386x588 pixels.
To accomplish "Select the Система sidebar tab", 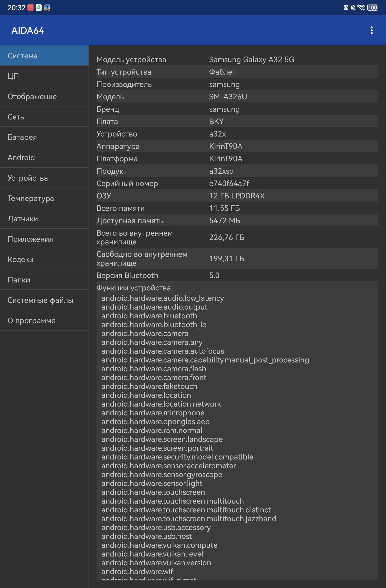I will coord(44,56).
